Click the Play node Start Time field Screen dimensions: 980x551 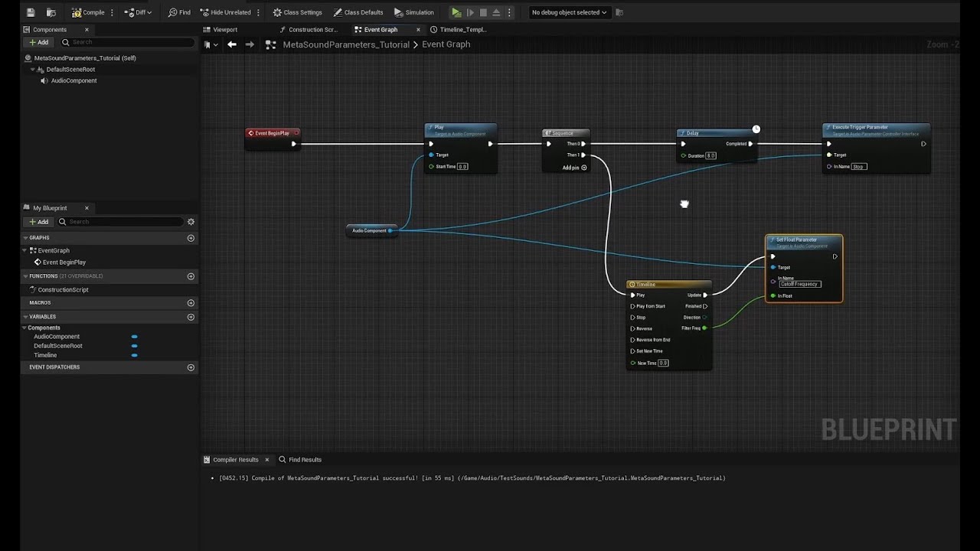click(462, 166)
